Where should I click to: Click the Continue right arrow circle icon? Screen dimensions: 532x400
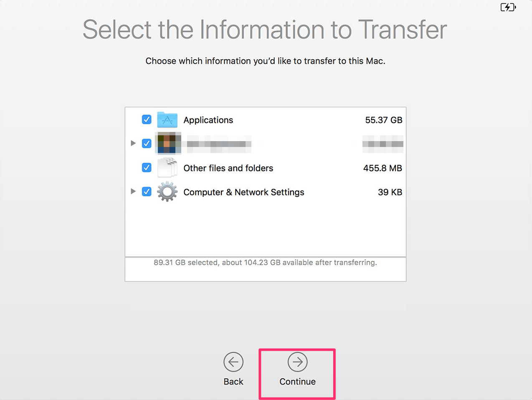(x=298, y=362)
